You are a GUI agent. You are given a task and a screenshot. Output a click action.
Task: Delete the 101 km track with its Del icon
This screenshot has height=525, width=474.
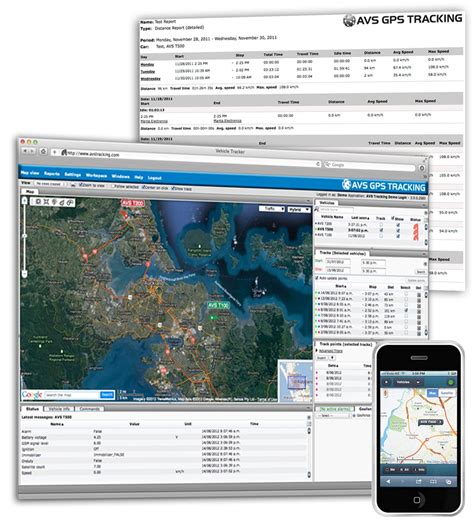(x=419, y=311)
